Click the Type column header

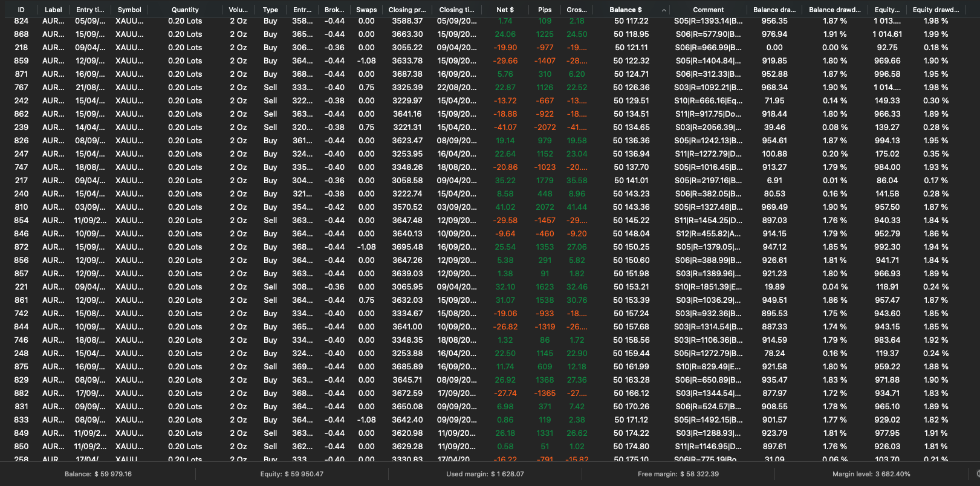point(270,10)
